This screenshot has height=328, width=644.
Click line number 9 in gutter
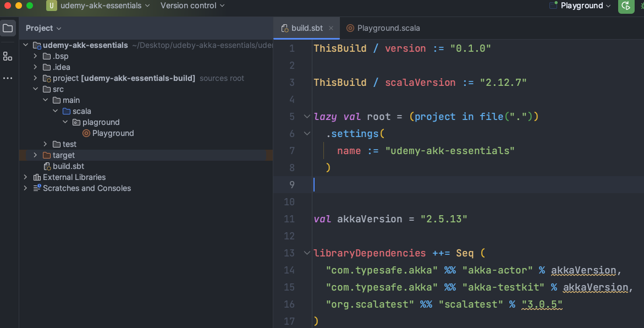[x=292, y=185]
